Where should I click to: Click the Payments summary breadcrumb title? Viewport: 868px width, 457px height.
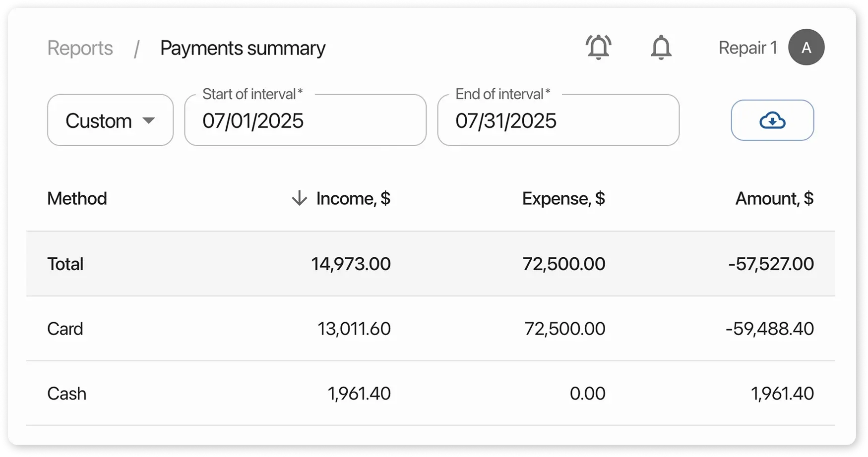[x=243, y=48]
